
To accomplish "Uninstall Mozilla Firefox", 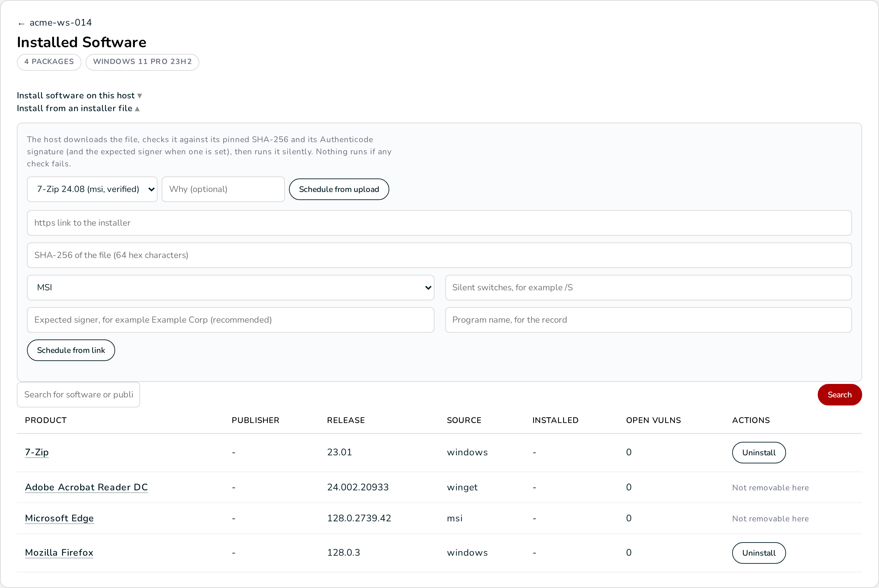I will click(x=759, y=553).
